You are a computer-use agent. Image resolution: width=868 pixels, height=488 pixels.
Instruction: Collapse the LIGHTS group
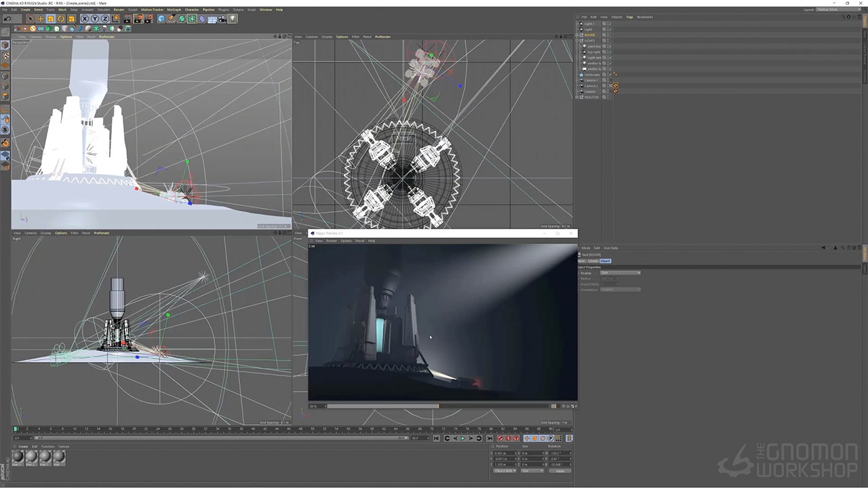tap(578, 41)
